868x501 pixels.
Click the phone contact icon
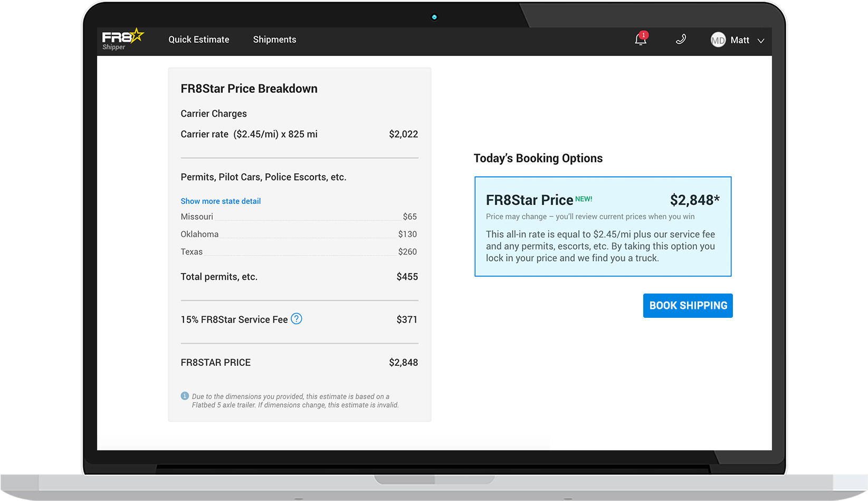[x=680, y=40]
